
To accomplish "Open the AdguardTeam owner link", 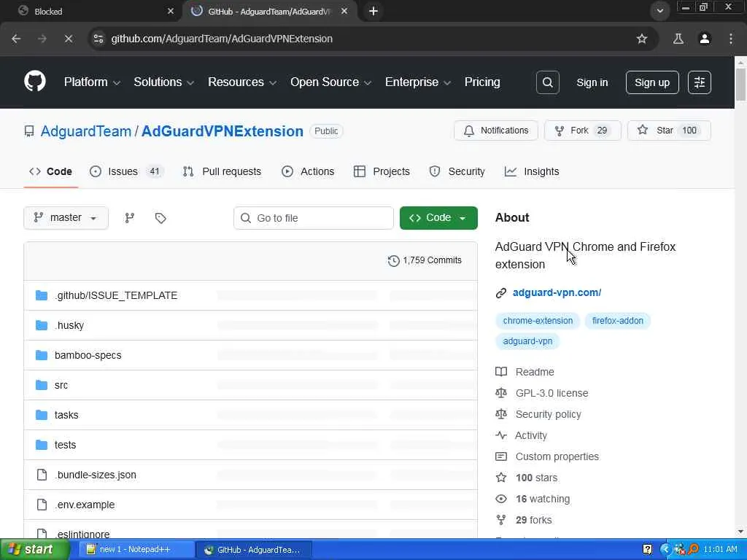I will click(x=86, y=131).
